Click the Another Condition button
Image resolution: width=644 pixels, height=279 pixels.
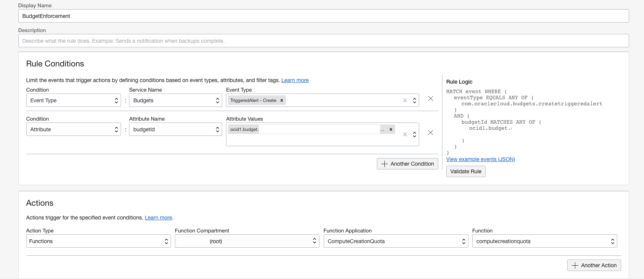point(407,164)
